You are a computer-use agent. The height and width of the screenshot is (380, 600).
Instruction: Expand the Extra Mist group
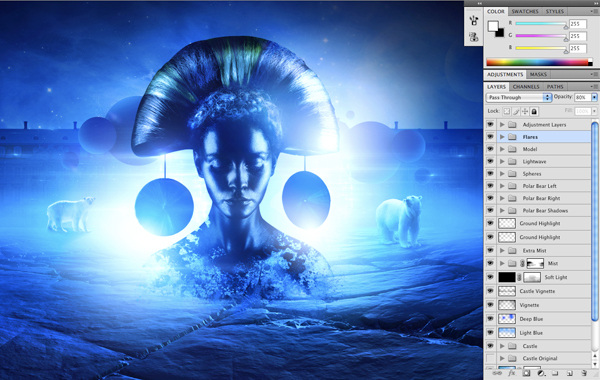502,251
